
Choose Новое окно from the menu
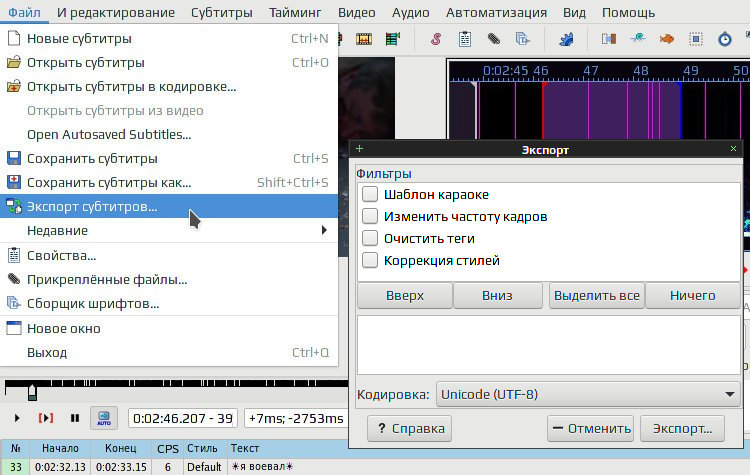(x=169, y=329)
